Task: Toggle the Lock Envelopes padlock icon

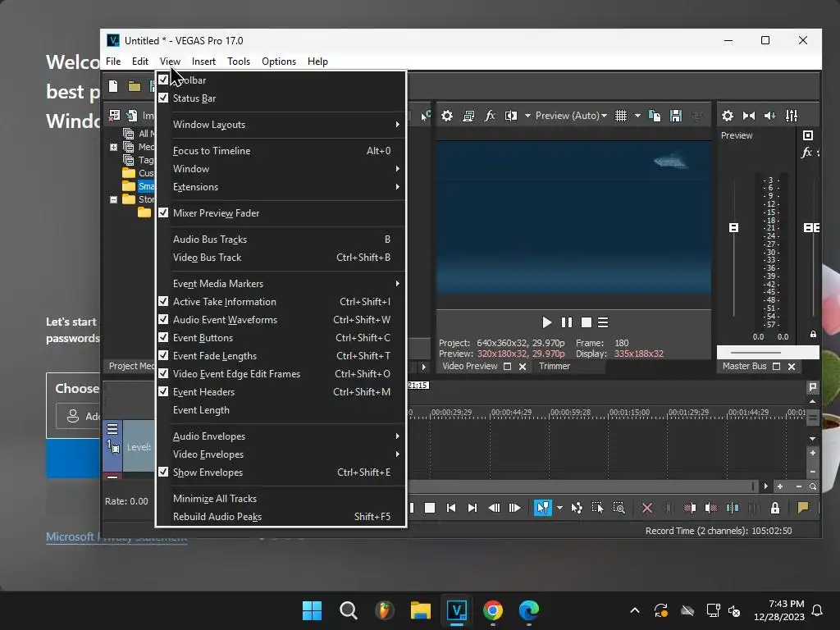Action: (x=775, y=508)
